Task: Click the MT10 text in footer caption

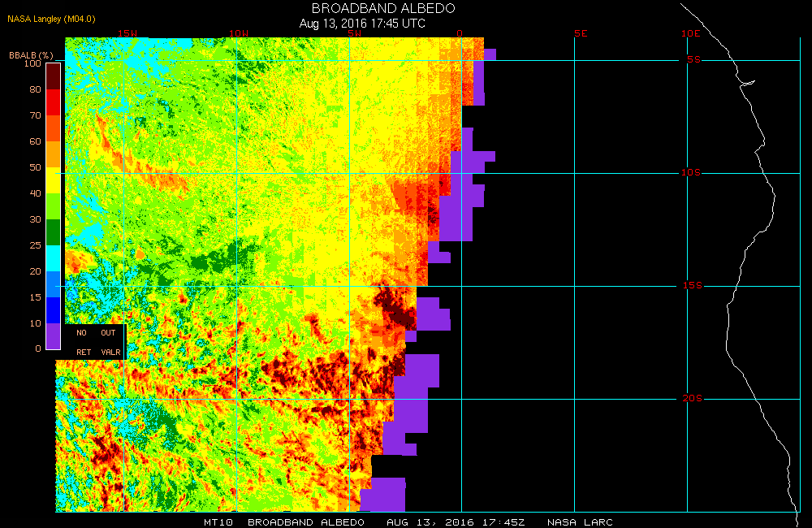Action: [x=218, y=522]
